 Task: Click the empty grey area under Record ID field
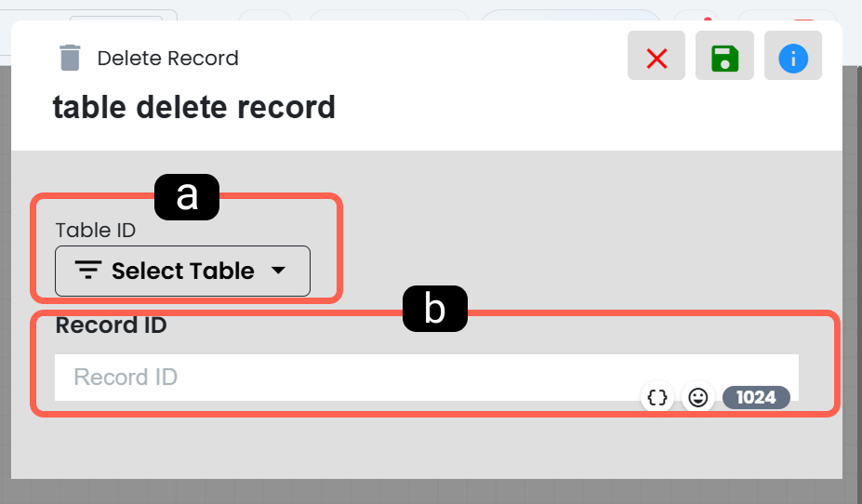427,446
